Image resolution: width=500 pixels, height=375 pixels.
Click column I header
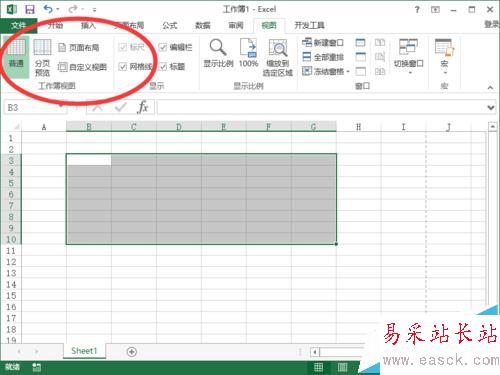click(403, 127)
